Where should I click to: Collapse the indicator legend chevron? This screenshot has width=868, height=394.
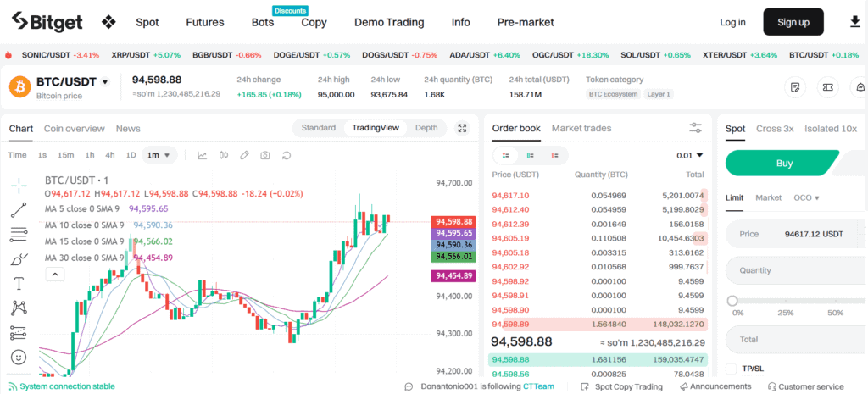55,274
